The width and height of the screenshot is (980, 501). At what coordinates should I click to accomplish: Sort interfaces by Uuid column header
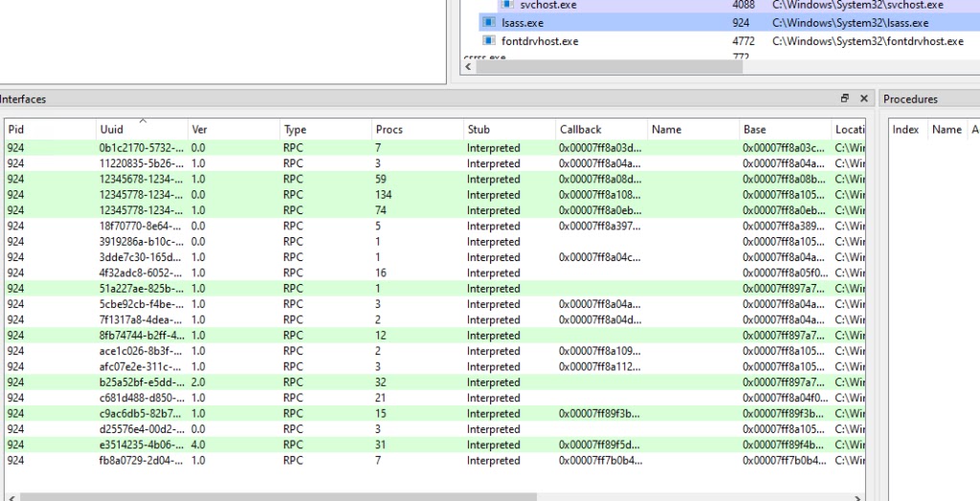point(142,129)
